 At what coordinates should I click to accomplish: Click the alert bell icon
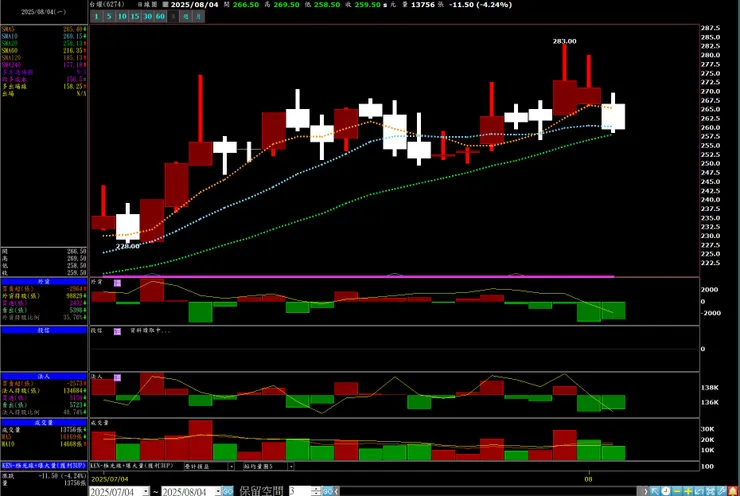[733, 491]
